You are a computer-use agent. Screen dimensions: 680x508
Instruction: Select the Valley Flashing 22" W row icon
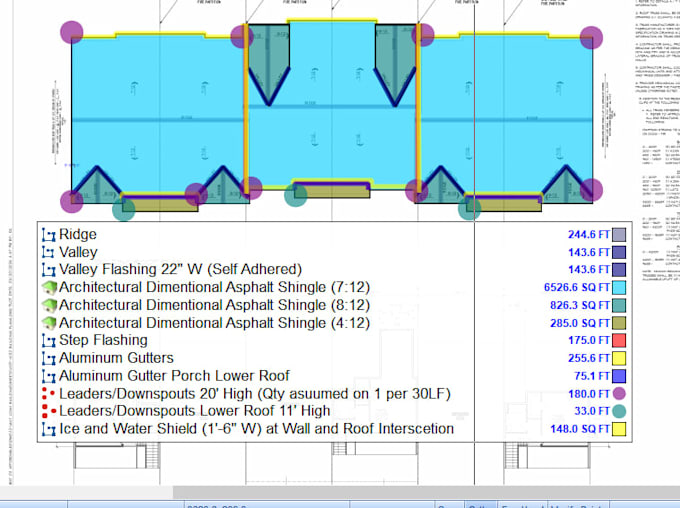(x=49, y=270)
